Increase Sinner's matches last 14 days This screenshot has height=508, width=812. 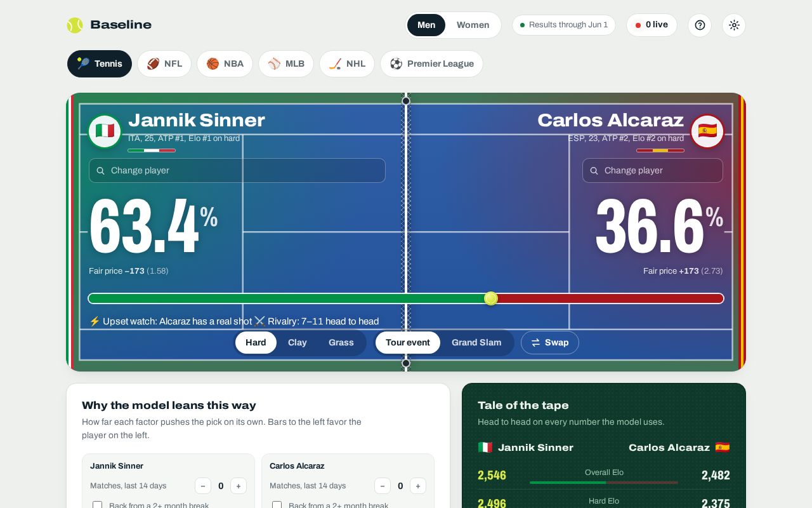click(x=239, y=486)
